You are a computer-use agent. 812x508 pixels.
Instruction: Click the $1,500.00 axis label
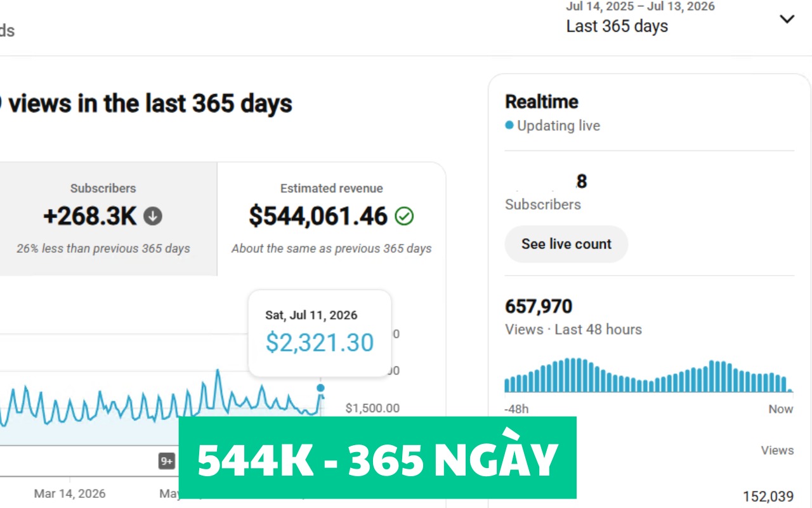pyautogui.click(x=372, y=408)
